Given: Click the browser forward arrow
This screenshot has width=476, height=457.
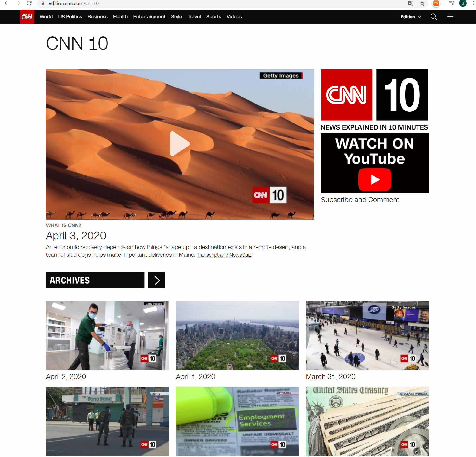Looking at the screenshot, I should pyautogui.click(x=18, y=3).
